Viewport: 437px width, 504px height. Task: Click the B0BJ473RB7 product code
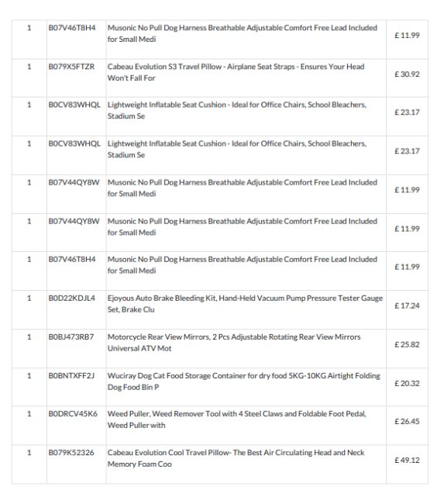71,337
